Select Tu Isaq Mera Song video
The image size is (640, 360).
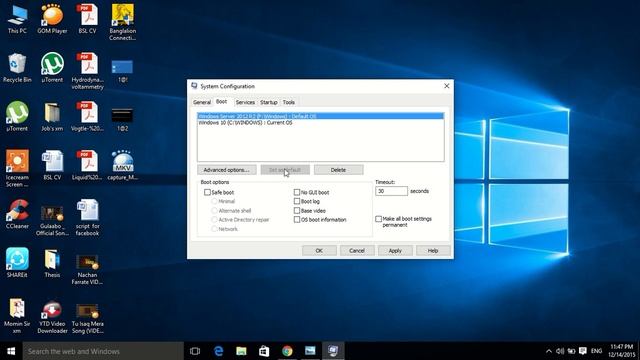(x=87, y=318)
